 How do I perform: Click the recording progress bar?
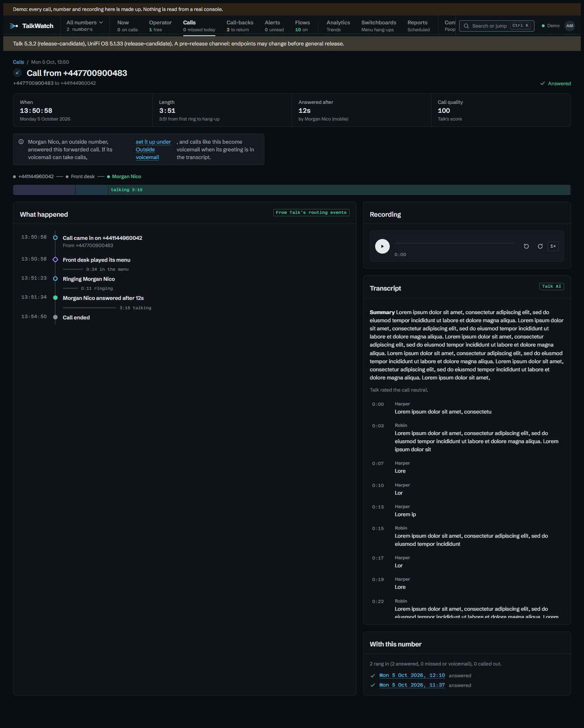tap(455, 243)
